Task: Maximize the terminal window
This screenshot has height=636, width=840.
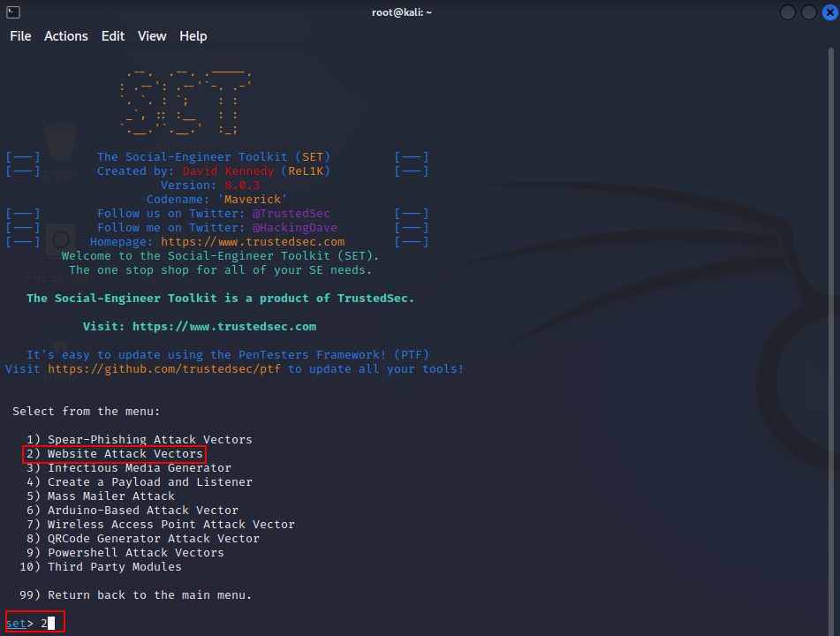Action: point(808,12)
